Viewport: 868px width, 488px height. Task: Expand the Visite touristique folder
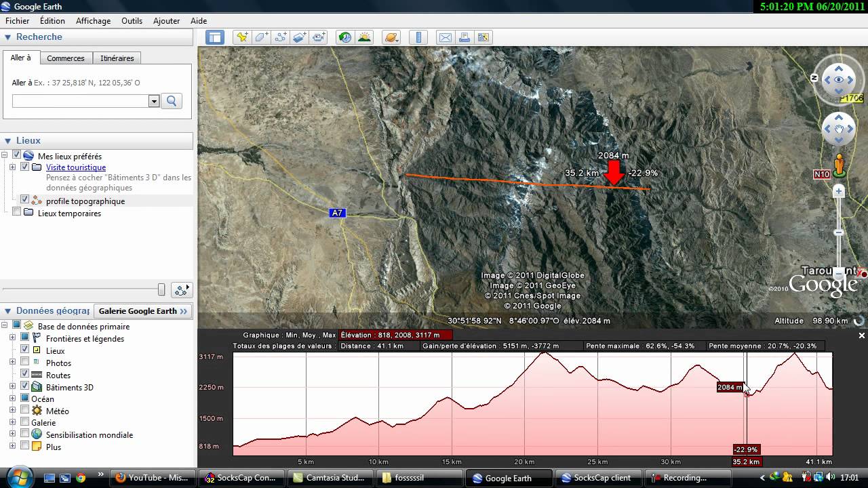pyautogui.click(x=12, y=167)
